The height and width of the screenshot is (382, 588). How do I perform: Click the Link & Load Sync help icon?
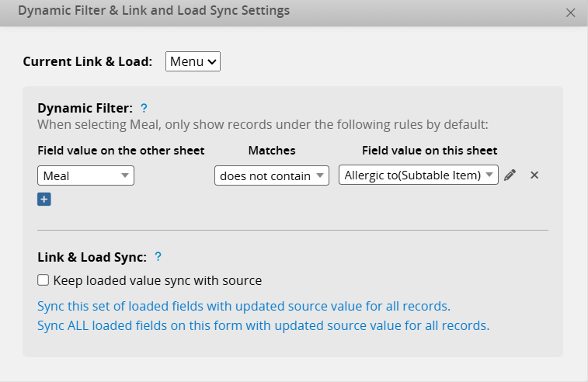coord(158,256)
